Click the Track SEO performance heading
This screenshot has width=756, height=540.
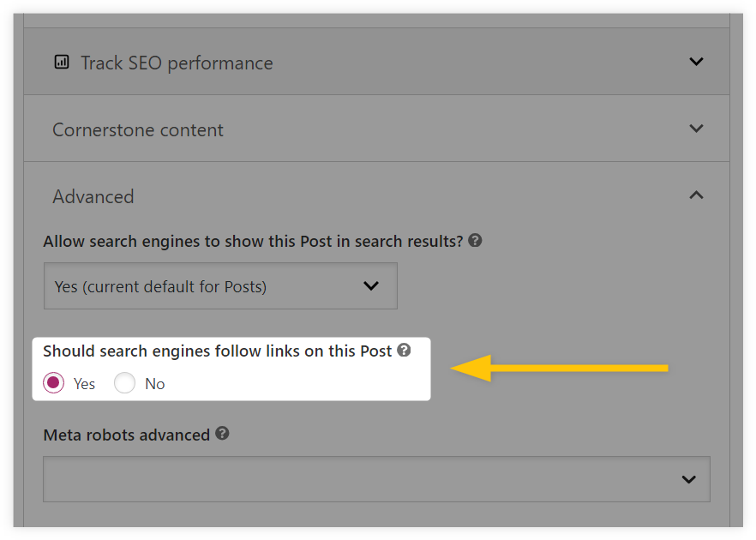[177, 63]
